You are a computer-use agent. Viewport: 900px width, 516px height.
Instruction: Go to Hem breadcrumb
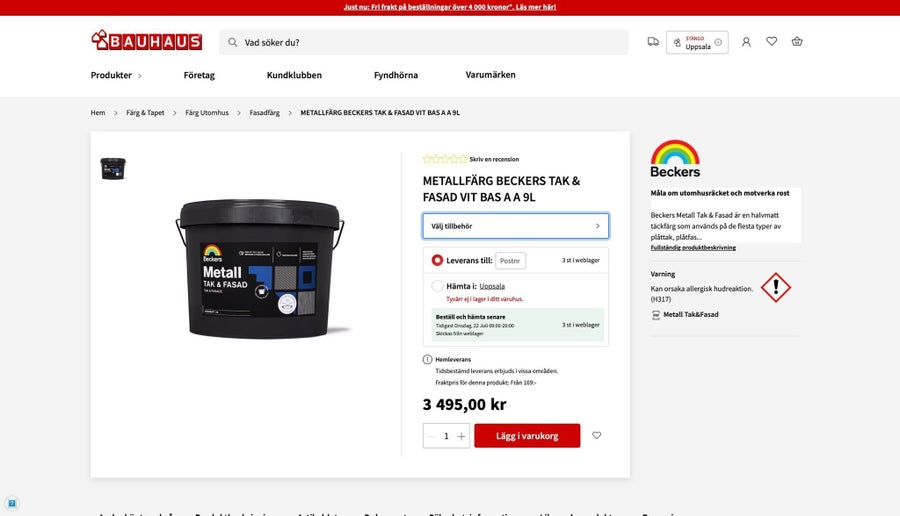pyautogui.click(x=98, y=112)
